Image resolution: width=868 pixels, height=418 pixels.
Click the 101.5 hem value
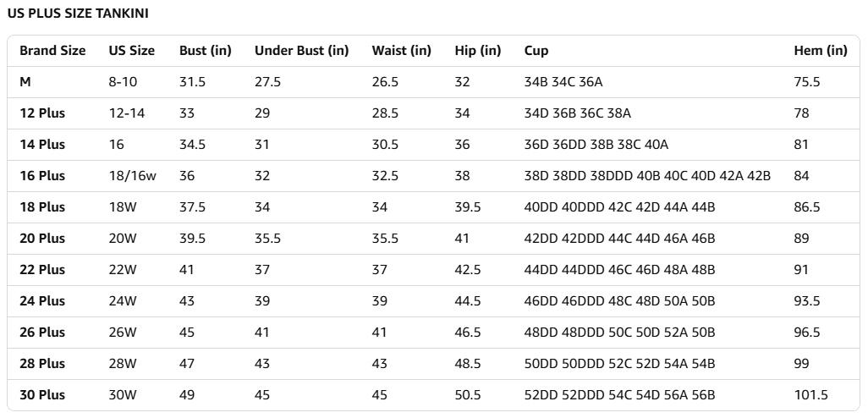(x=810, y=395)
